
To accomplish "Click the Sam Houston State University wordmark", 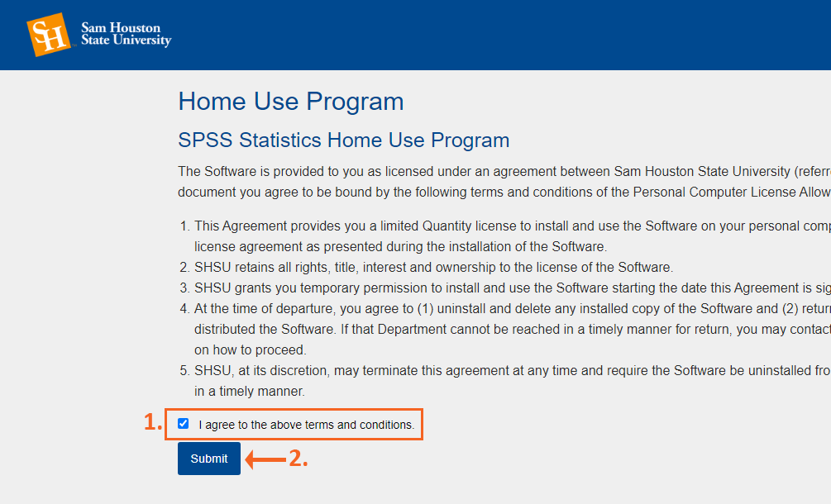I will click(127, 35).
